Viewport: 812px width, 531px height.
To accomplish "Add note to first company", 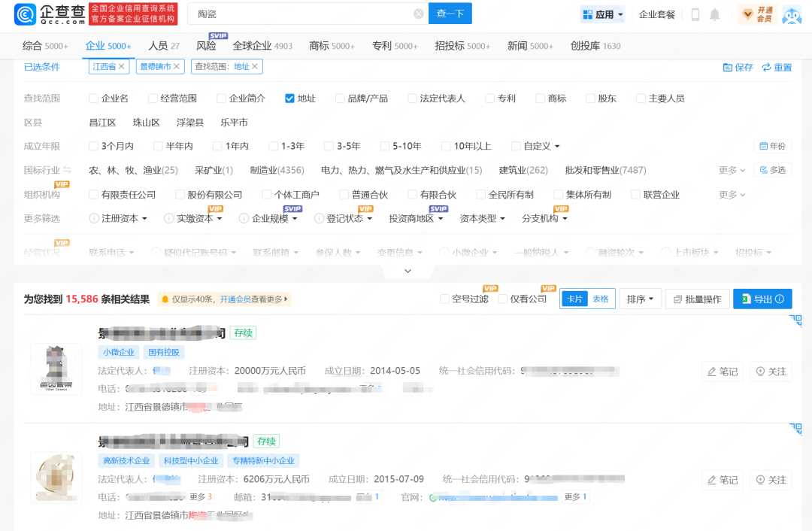I will coord(723,372).
